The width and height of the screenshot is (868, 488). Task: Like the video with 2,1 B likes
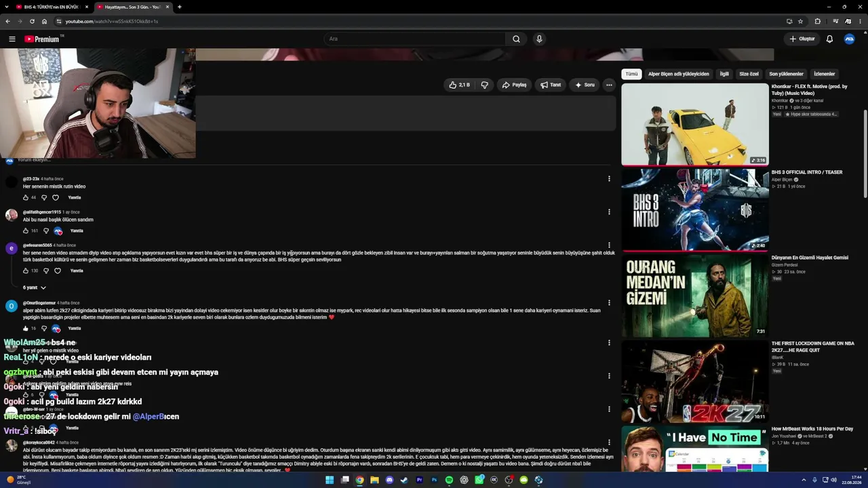click(x=459, y=85)
